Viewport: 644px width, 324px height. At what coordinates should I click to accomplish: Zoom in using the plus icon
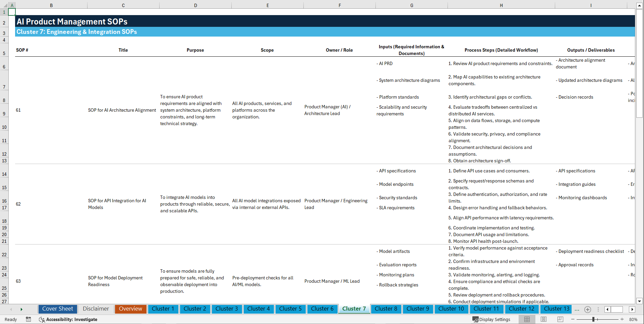pos(622,319)
